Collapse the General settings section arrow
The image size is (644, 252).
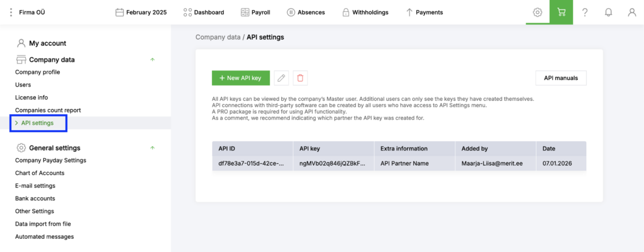click(x=152, y=148)
